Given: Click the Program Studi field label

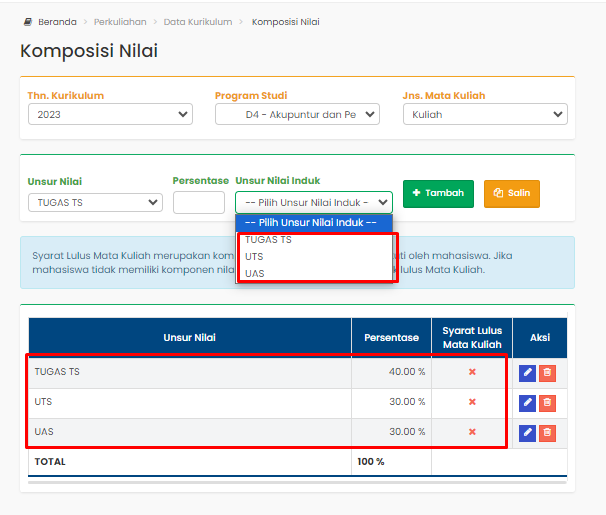Looking at the screenshot, I should [x=251, y=95].
